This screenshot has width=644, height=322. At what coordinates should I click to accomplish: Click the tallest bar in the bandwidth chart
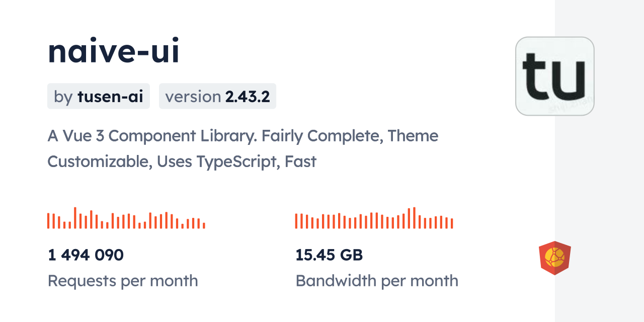(414, 218)
